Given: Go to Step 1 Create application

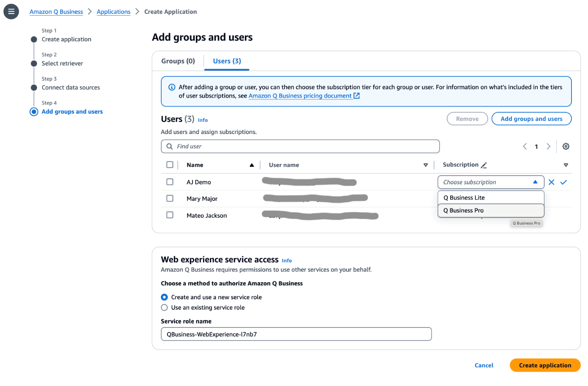Looking at the screenshot, I should (66, 39).
